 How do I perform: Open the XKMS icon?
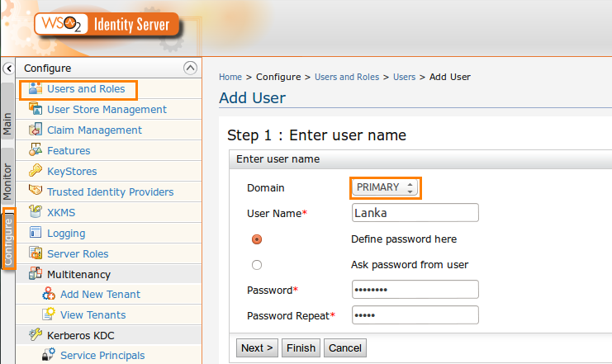click(36, 212)
